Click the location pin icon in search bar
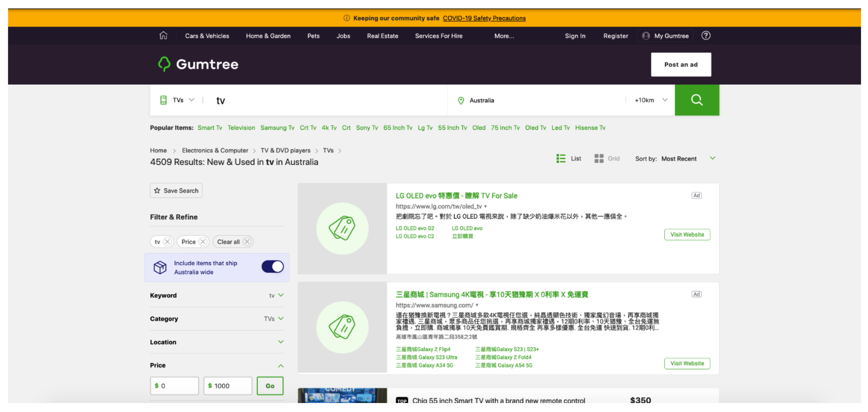868x412 pixels. (461, 100)
